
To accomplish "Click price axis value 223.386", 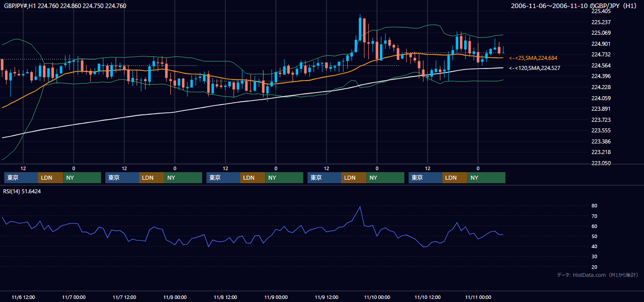I will click(x=601, y=141).
